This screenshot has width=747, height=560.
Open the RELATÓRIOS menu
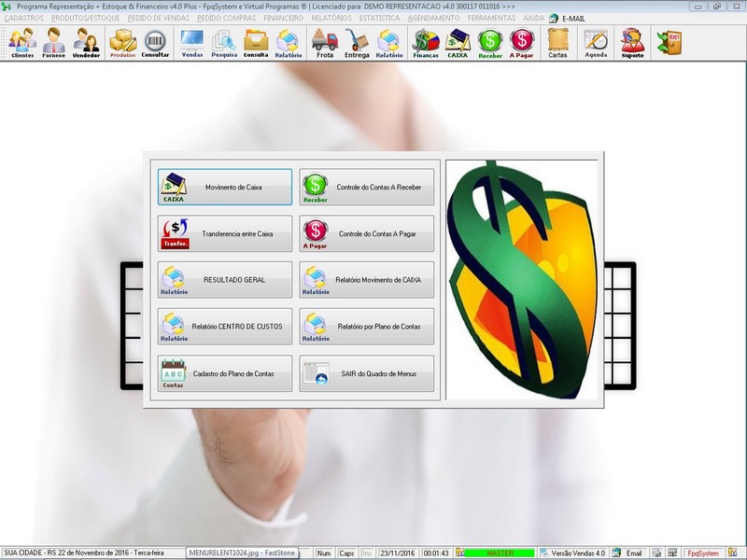pos(331,18)
